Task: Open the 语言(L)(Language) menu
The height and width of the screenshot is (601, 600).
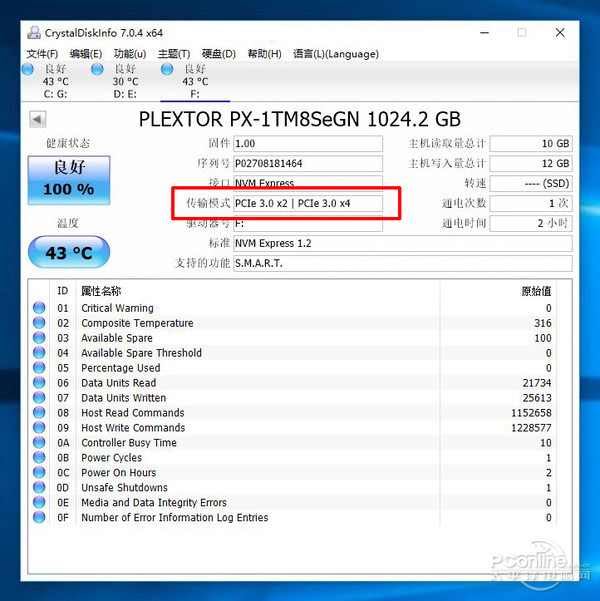Action: point(336,54)
